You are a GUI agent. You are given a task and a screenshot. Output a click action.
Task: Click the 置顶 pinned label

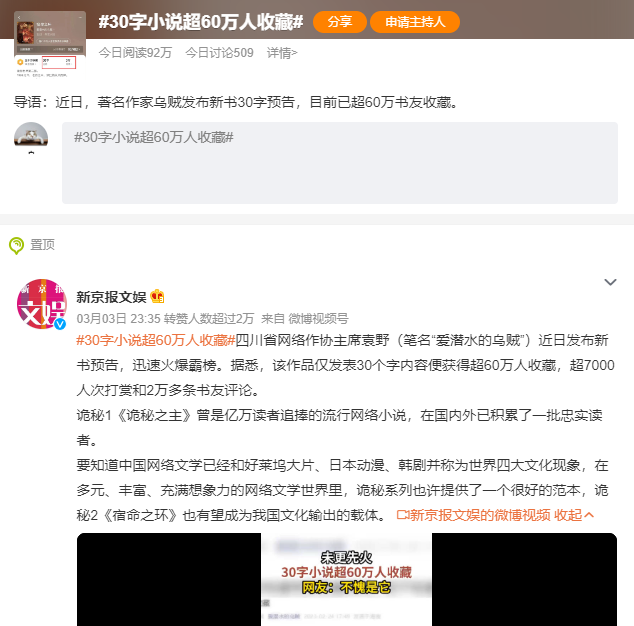[42, 245]
